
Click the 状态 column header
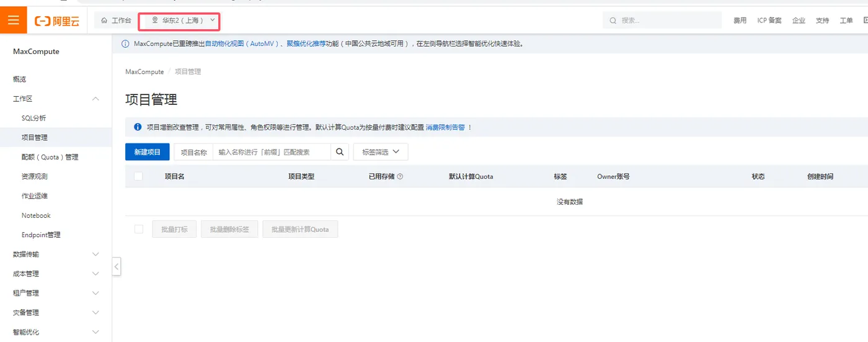[x=758, y=176]
